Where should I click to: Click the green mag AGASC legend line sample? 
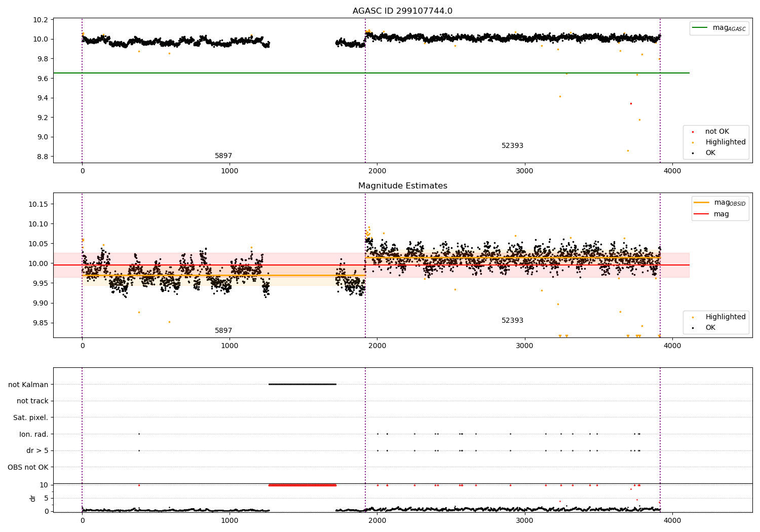tap(701, 28)
